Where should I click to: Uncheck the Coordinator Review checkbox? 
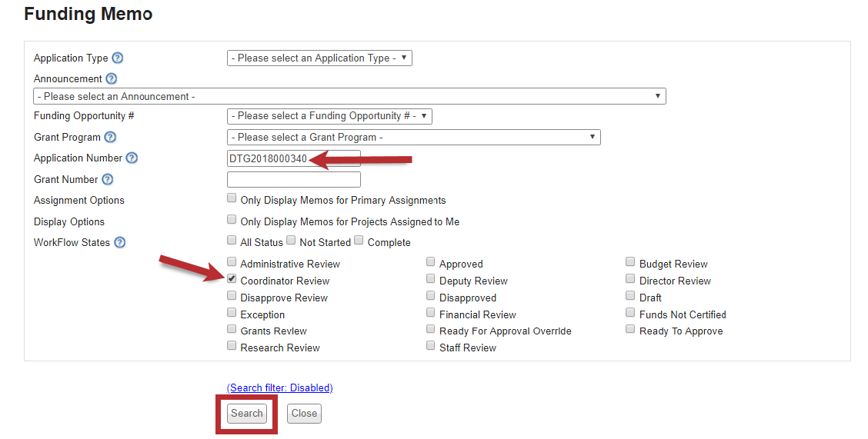pos(232,280)
